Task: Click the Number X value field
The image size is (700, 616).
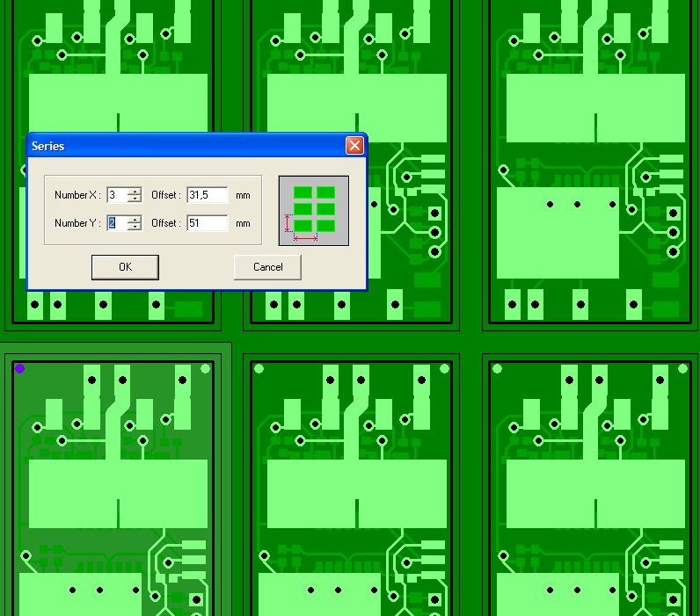Action: pos(117,195)
